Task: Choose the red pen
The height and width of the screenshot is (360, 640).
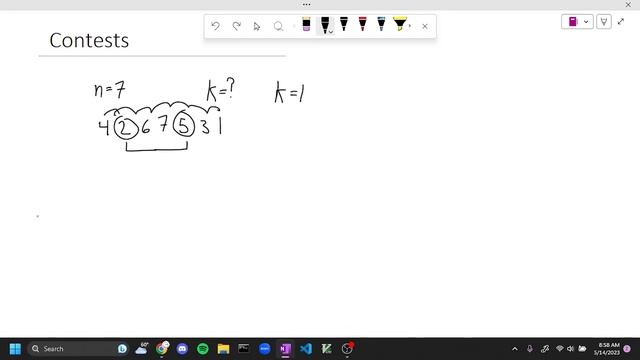Action: tap(362, 24)
